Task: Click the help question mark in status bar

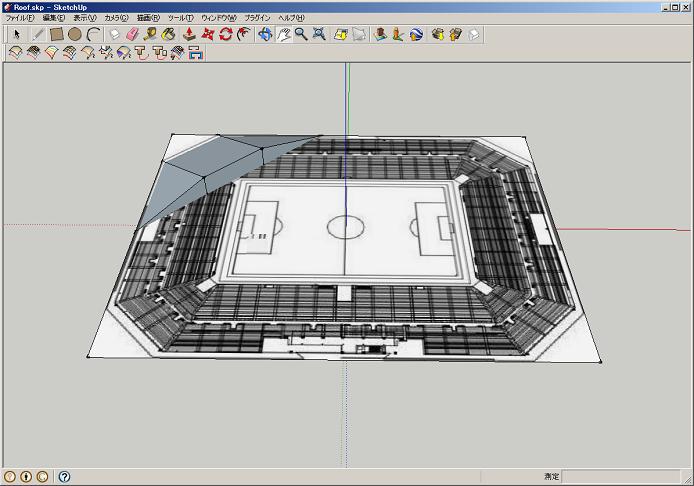Action: click(64, 477)
